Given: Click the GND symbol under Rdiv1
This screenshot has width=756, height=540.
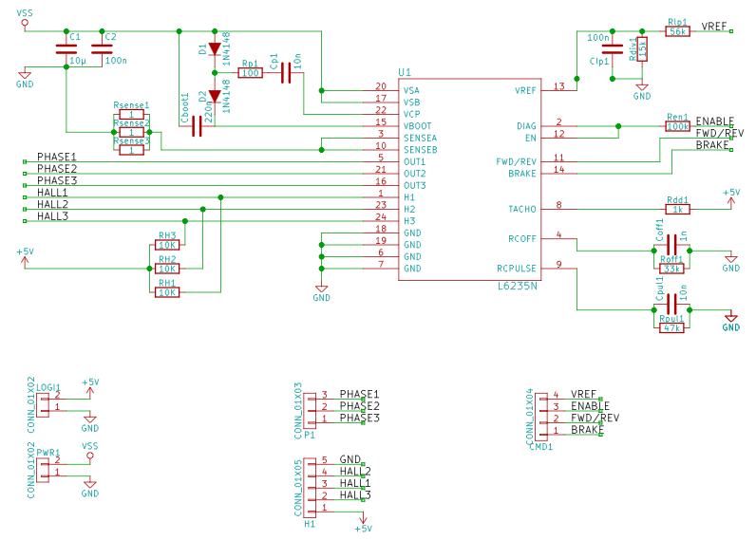Looking at the screenshot, I should [642, 91].
